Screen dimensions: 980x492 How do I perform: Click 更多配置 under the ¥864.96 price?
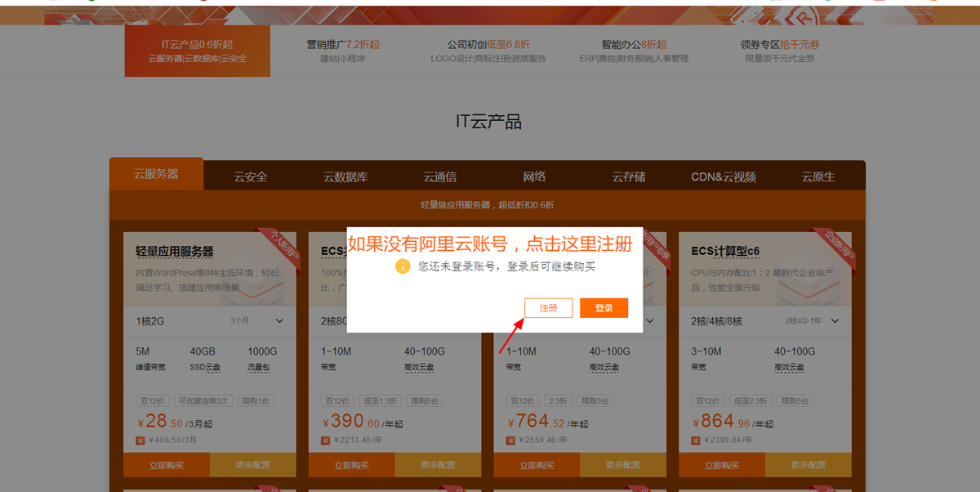pyautogui.click(x=808, y=465)
